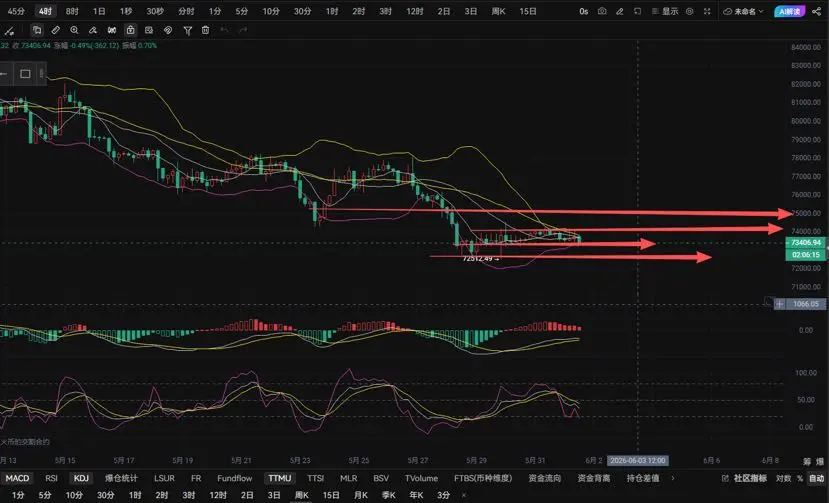Click the plus icon beside 1066.05
829x503 pixels.
tap(779, 304)
